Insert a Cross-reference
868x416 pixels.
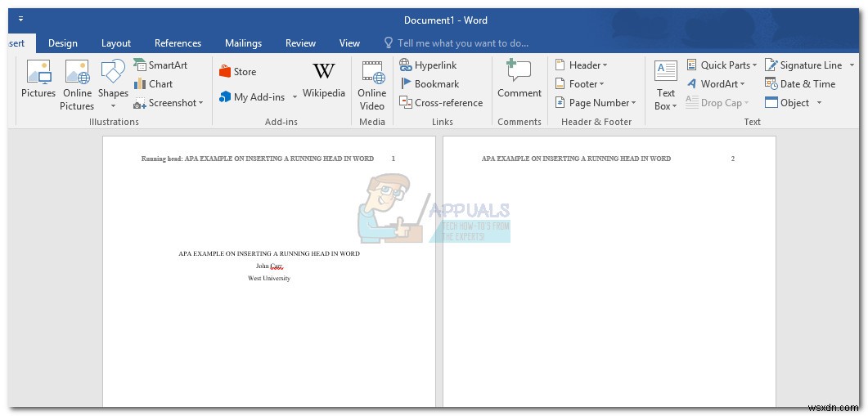[x=441, y=103]
